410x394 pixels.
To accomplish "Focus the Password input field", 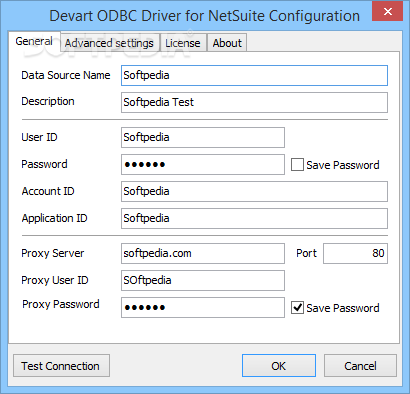I will 203,164.
